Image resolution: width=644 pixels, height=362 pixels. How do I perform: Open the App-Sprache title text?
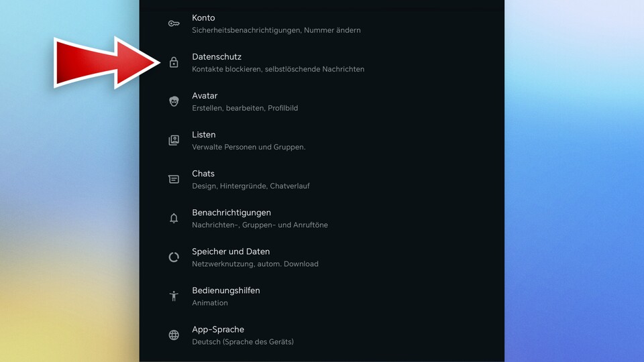tap(218, 329)
